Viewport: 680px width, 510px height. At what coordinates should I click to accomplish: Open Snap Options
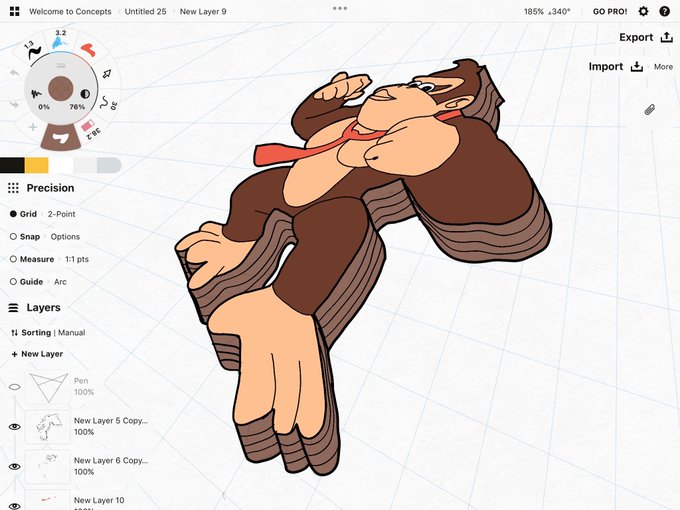[65, 236]
